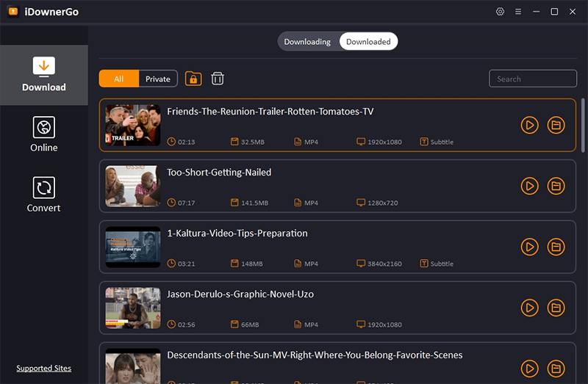Go to Download section in sidebar

click(44, 74)
